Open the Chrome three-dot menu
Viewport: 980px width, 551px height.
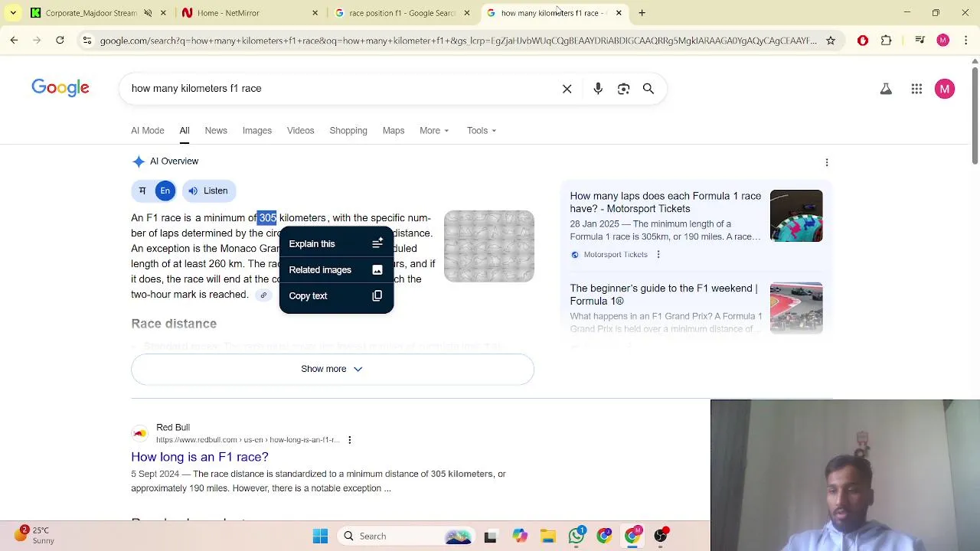point(965,41)
